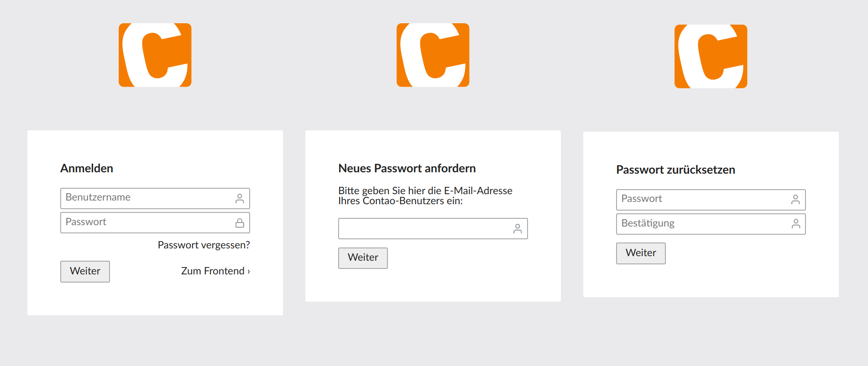Focus the Benutzername input field
This screenshot has height=366, width=868.
click(155, 198)
